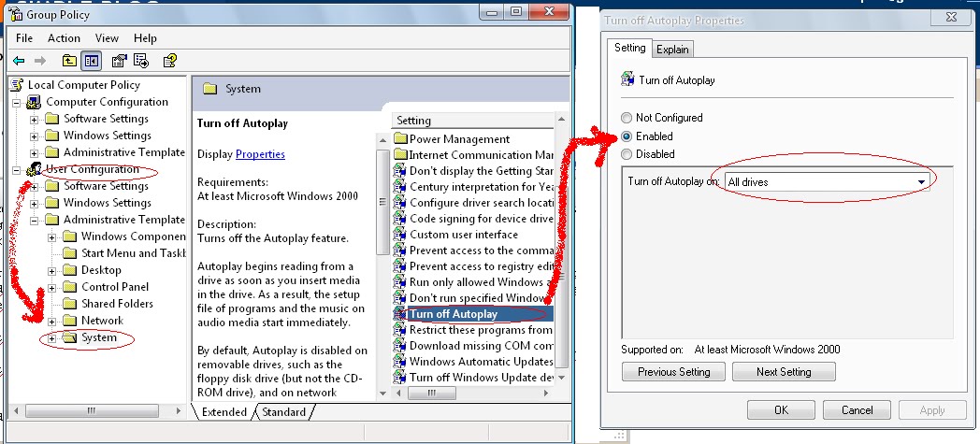Select the Network folder in tree
The width and height of the screenshot is (980, 444).
point(102,321)
